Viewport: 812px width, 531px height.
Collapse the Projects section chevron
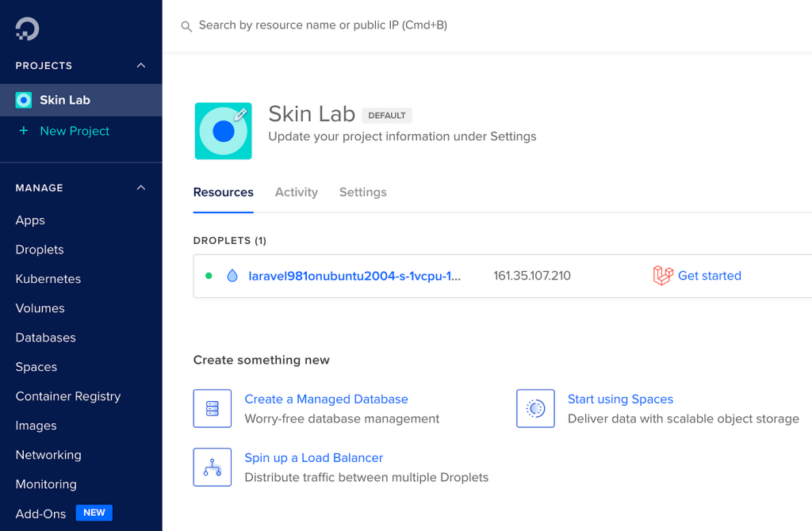click(141, 65)
